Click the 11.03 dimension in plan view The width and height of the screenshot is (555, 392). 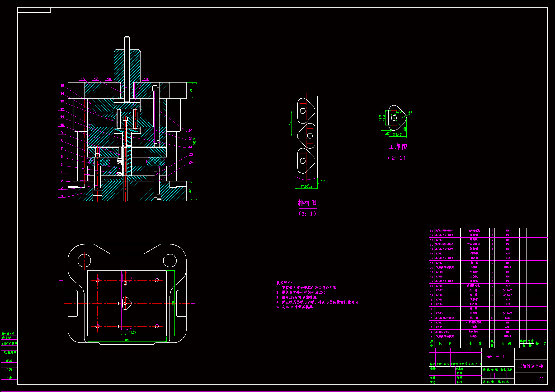coord(132,332)
